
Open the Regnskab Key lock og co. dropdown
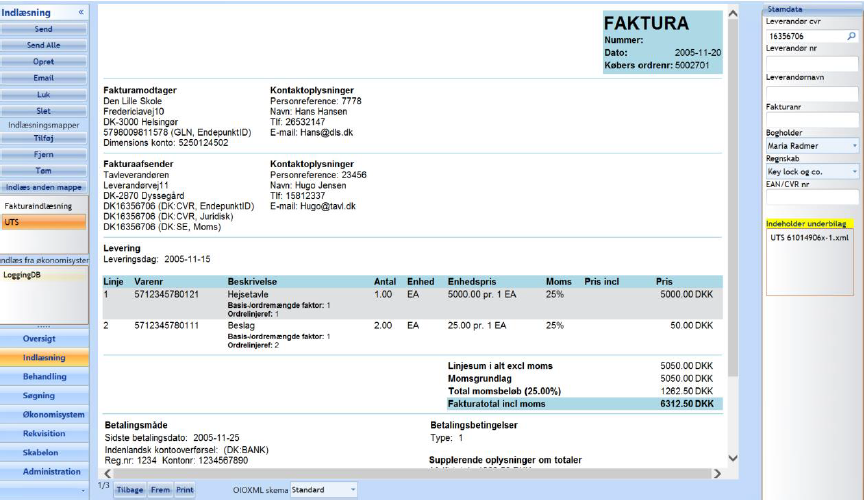pyautogui.click(x=812, y=172)
